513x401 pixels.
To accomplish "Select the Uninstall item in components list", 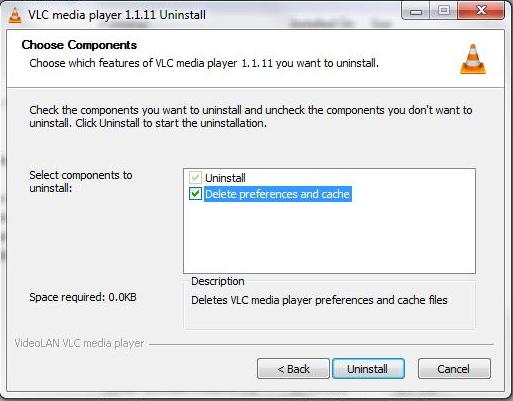I will pos(225,178).
